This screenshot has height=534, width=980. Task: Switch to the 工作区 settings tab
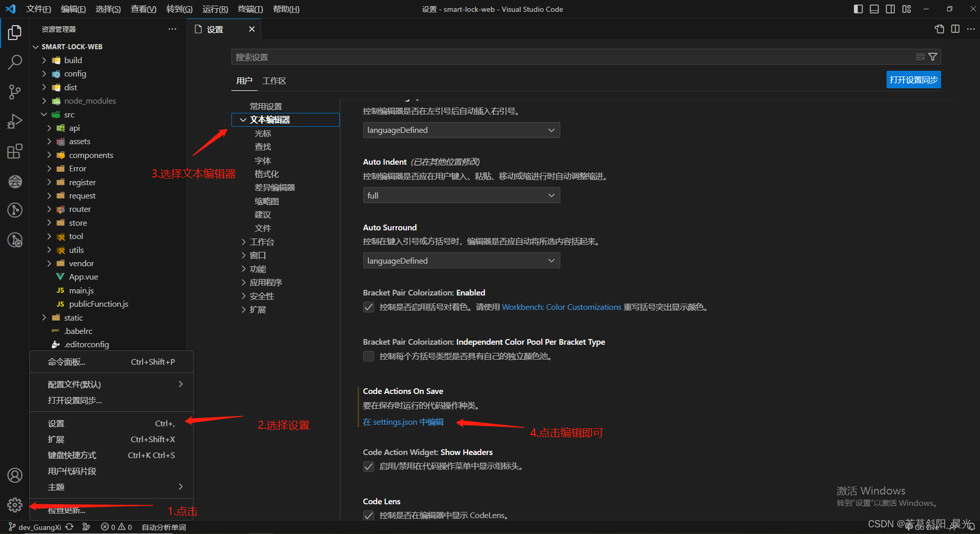point(273,81)
